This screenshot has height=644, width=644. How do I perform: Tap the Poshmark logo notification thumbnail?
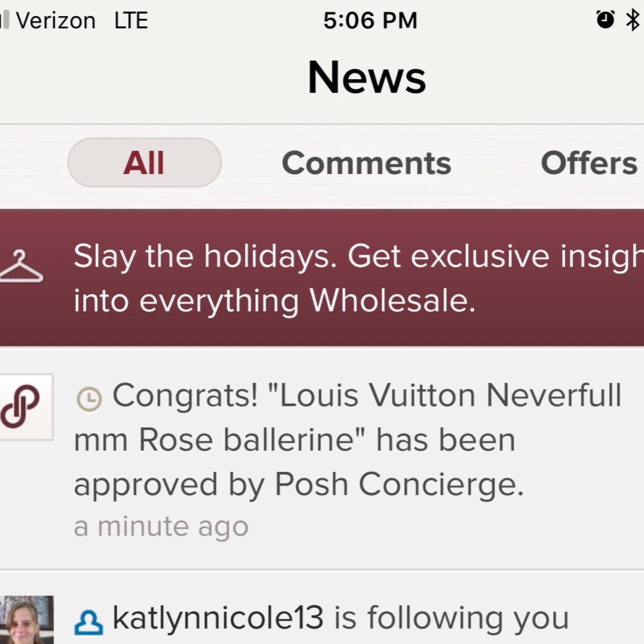pos(24,406)
